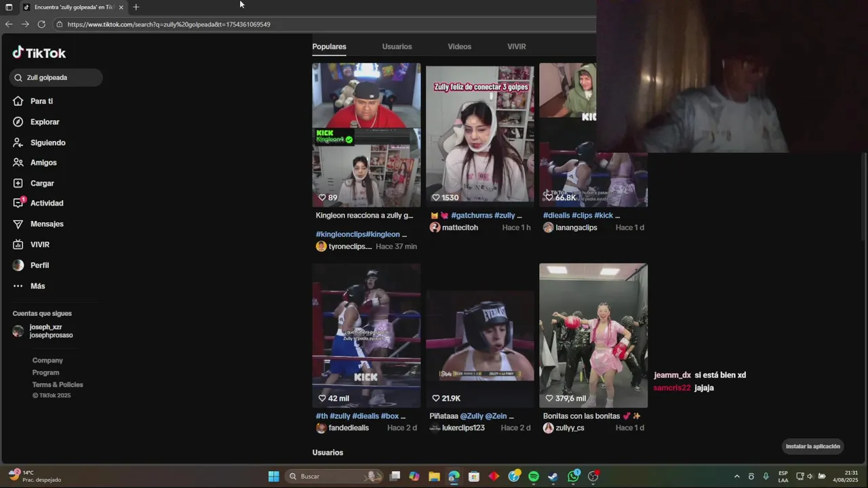Switch to the Usuarios tab
Viewport: 868px width, 488px height.
pyautogui.click(x=397, y=47)
